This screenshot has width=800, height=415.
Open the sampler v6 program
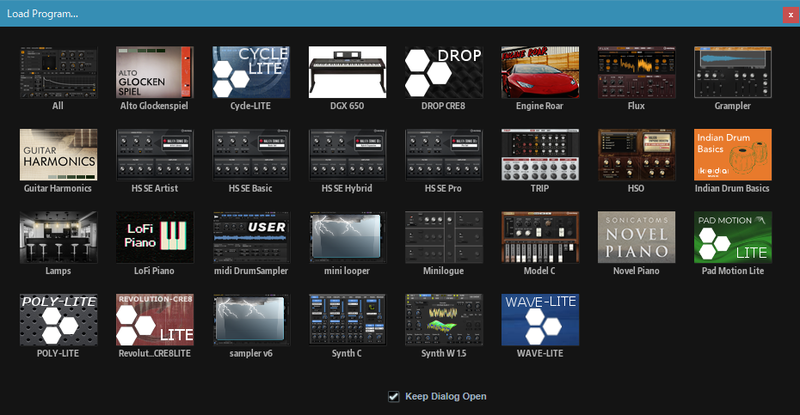coord(251,320)
